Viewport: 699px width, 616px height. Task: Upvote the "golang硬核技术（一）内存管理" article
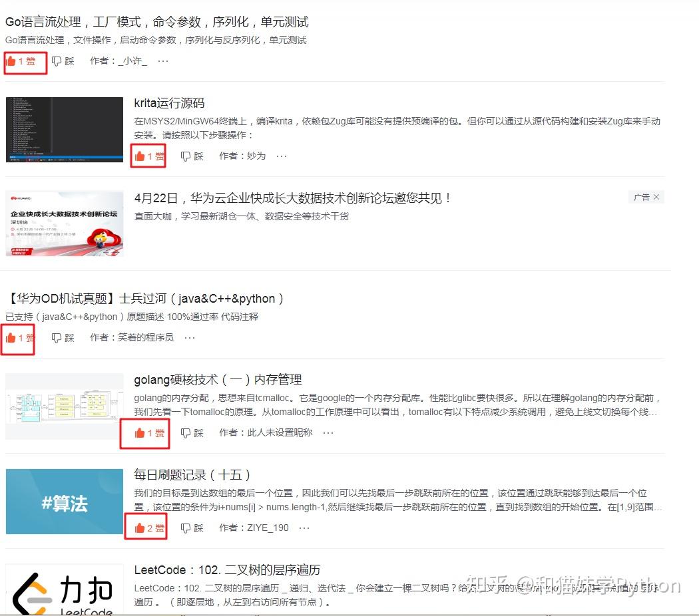(144, 432)
